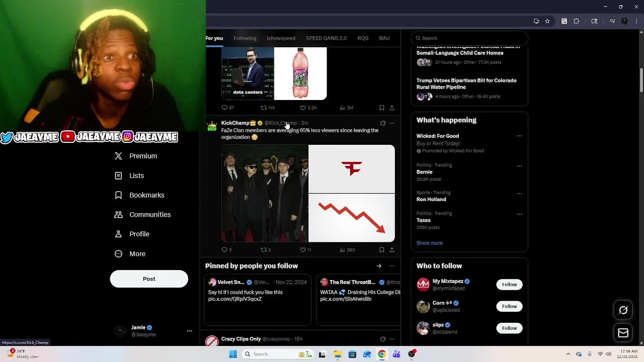Reply to the KickChamp post
Screen dimensions: 644x362
(226, 250)
